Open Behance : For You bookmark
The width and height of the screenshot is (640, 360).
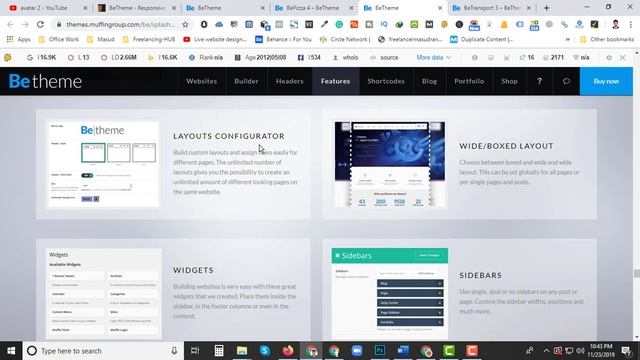283,40
